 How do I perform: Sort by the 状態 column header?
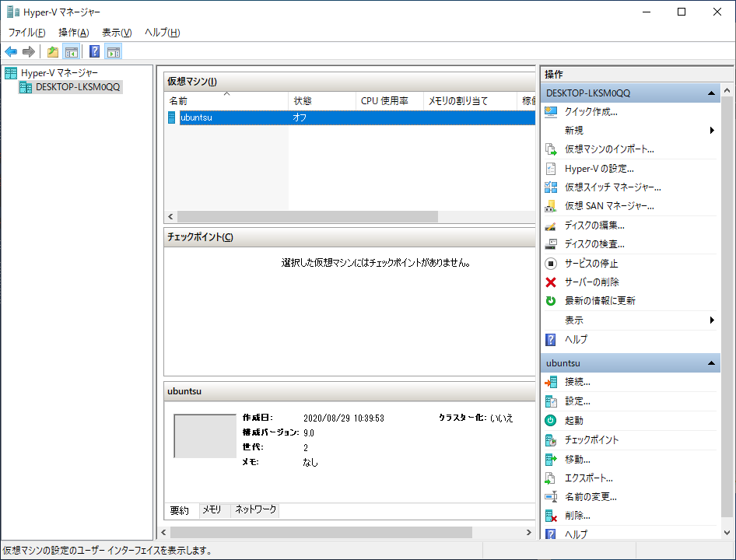point(322,101)
